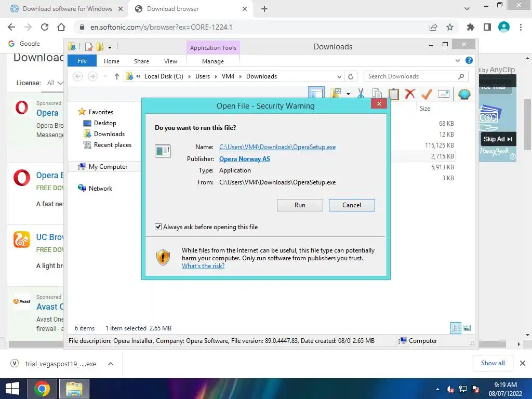
Task: Open a new Chrome tab with plus button
Action: (x=264, y=9)
